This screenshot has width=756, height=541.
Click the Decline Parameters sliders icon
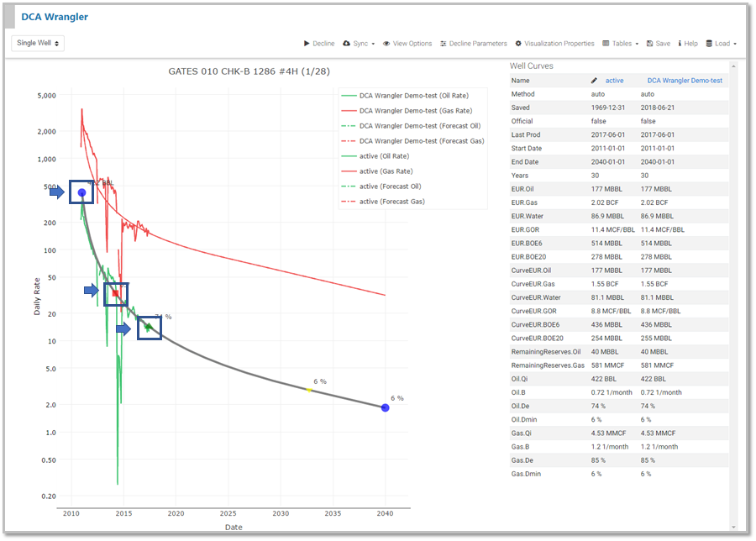point(443,44)
